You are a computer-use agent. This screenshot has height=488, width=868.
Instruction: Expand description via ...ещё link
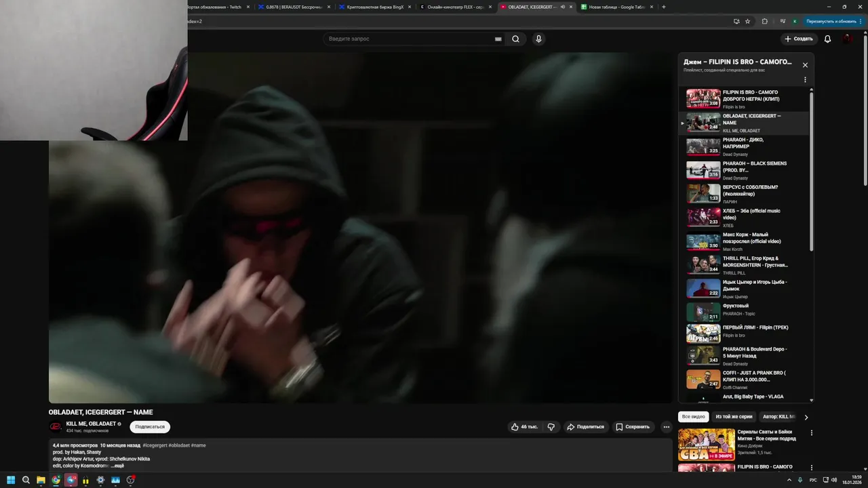point(117,466)
